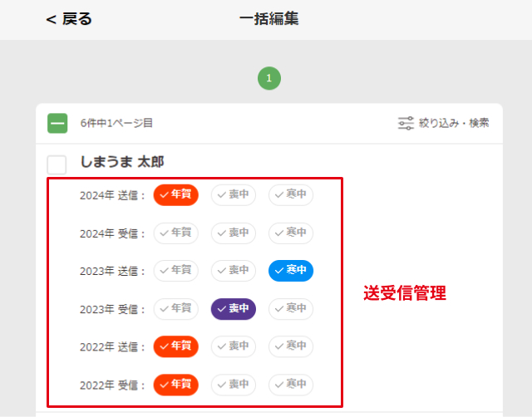Click the 2022年 送信 label

(112, 347)
